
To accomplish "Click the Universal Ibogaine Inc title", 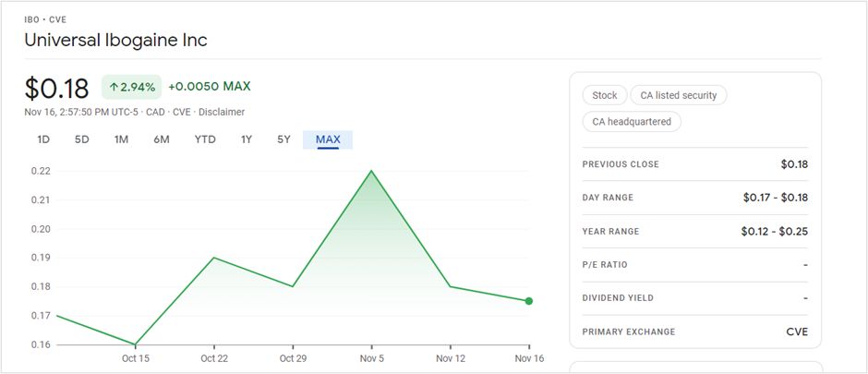I will coord(115,40).
